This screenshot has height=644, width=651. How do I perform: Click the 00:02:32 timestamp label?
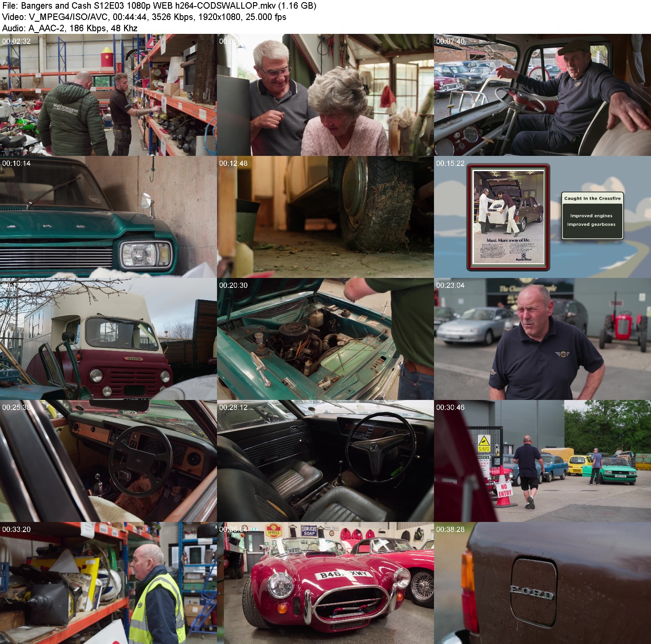pyautogui.click(x=16, y=41)
